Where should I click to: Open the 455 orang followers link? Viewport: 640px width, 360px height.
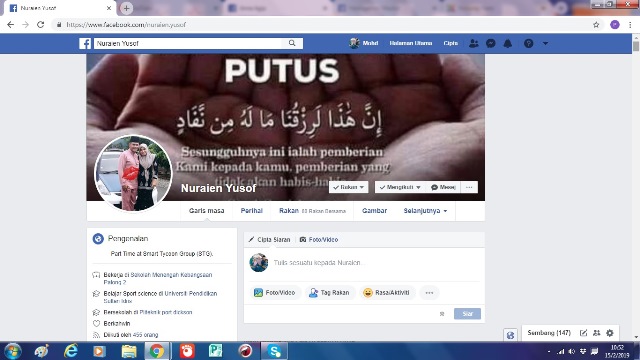tap(145, 335)
